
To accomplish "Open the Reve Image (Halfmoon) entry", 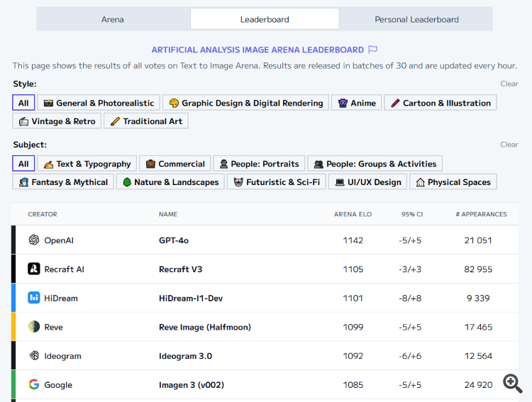I will click(x=205, y=327).
